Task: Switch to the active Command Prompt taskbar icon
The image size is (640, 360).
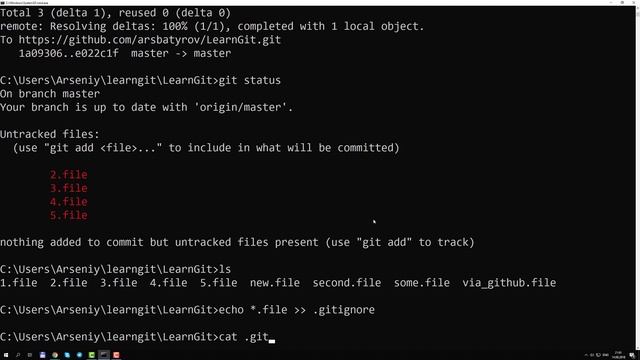Action: [104, 355]
